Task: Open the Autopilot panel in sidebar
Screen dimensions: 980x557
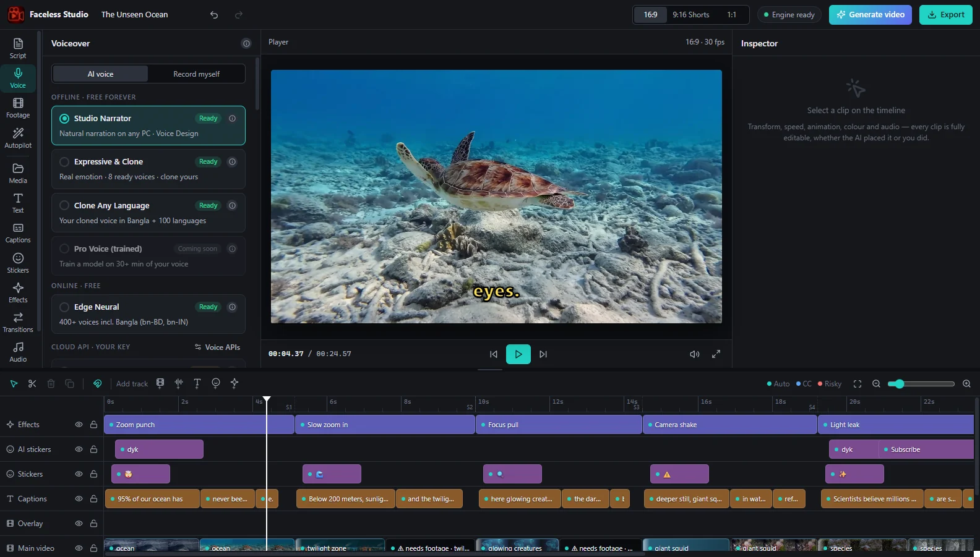Action: (18, 138)
